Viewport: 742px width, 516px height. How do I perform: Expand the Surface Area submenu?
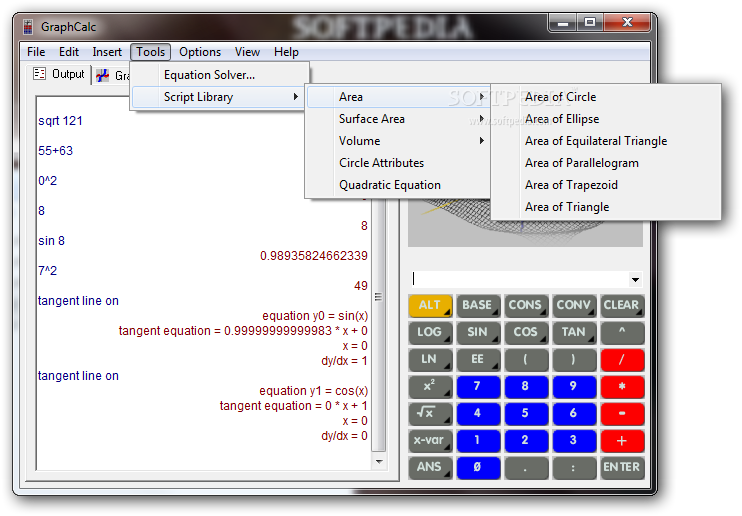(398, 119)
